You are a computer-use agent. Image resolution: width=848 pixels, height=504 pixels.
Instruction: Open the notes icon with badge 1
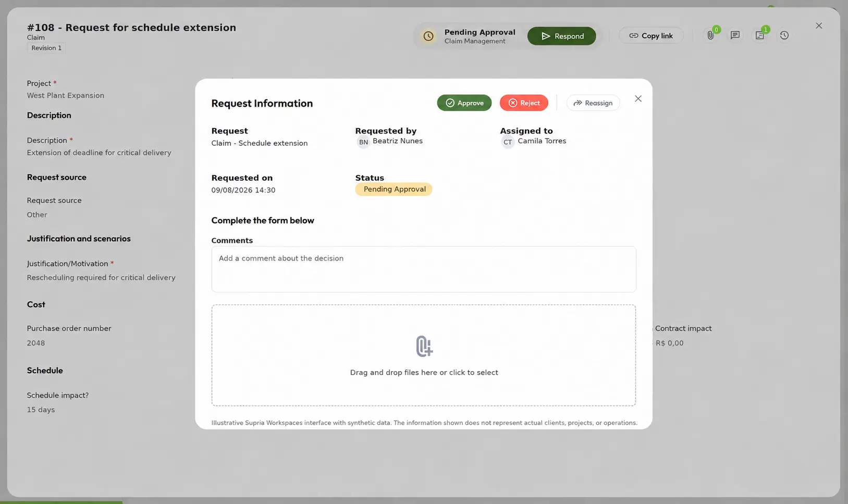coord(759,35)
